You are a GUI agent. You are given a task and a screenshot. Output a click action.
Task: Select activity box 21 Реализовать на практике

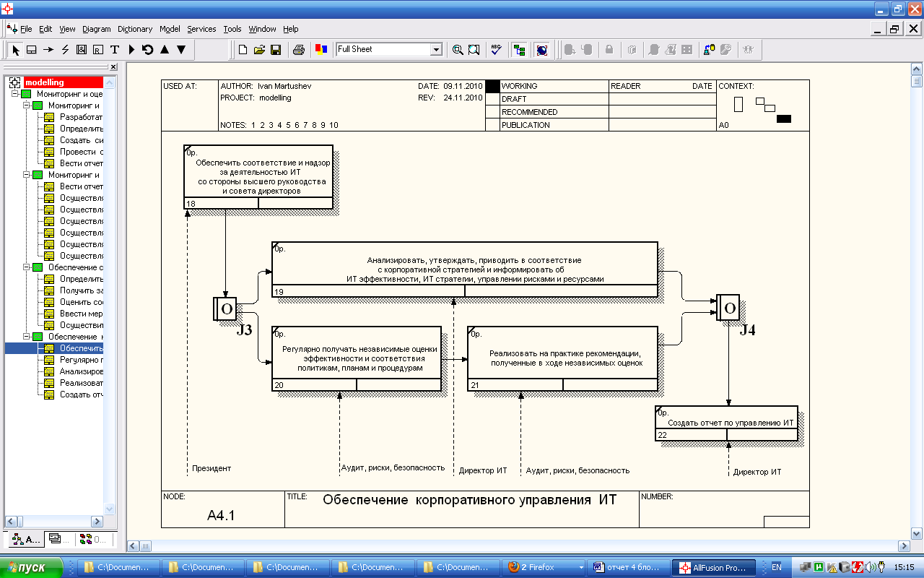point(562,358)
